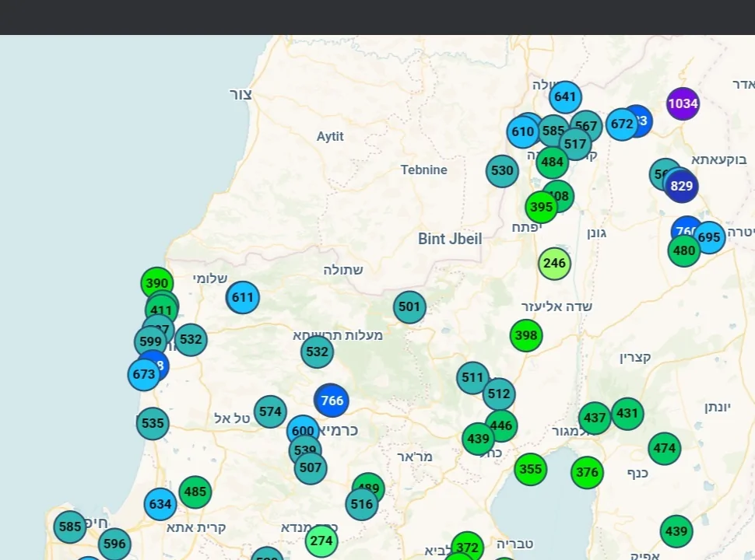Click the Bint Jbeil map label
Viewport: 755px width, 560px height.
tap(449, 239)
